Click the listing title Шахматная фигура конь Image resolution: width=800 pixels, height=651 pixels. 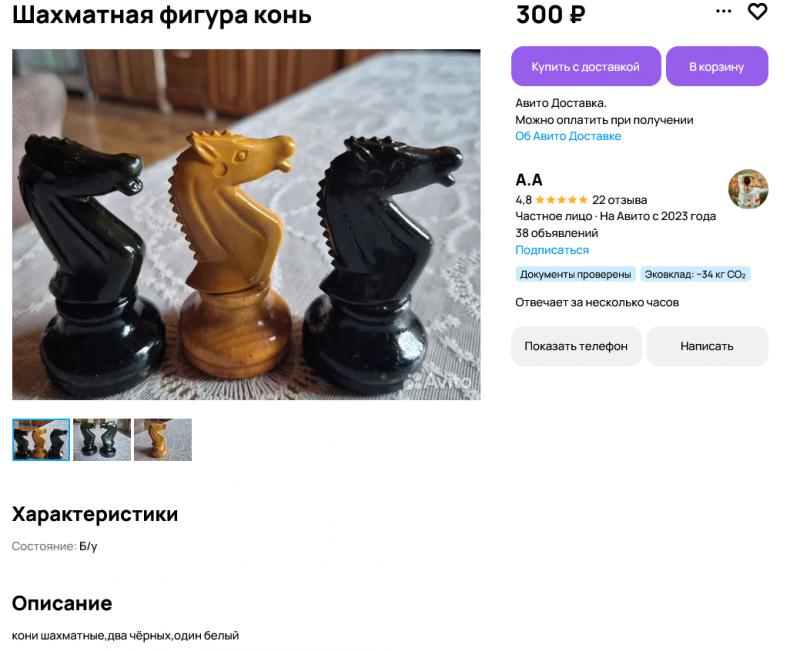pyautogui.click(x=162, y=15)
